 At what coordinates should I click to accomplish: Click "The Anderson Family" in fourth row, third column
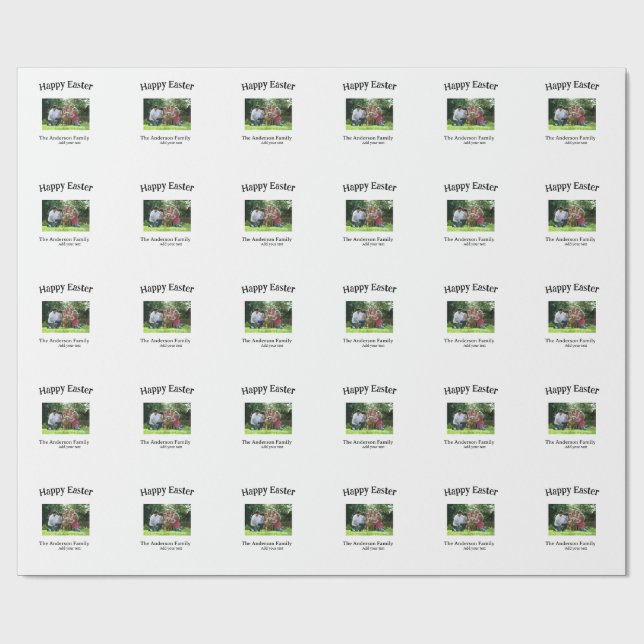click(268, 441)
